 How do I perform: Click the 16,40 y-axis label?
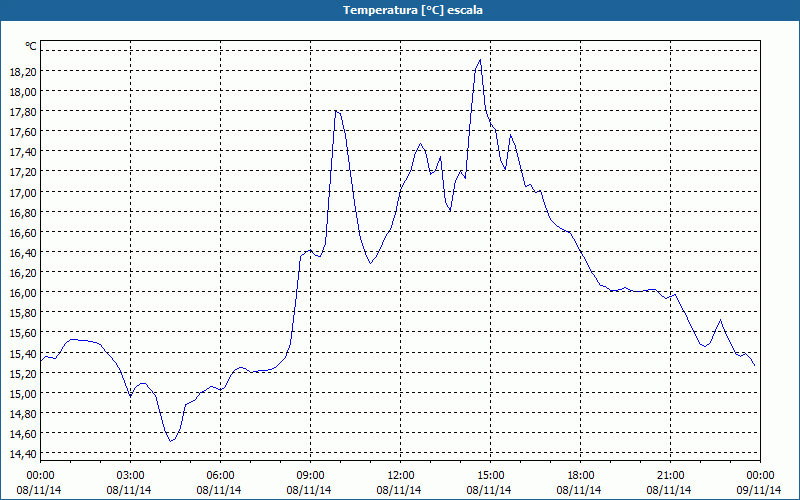(x=23, y=253)
